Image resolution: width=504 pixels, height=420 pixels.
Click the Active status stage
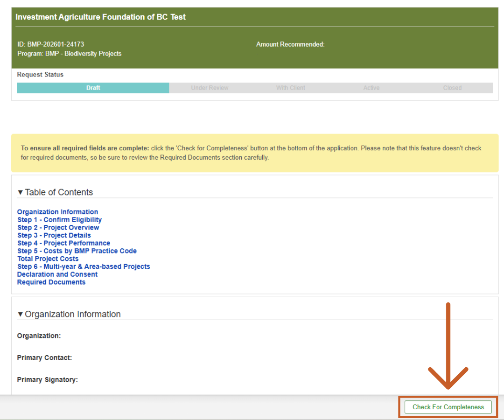pyautogui.click(x=371, y=88)
